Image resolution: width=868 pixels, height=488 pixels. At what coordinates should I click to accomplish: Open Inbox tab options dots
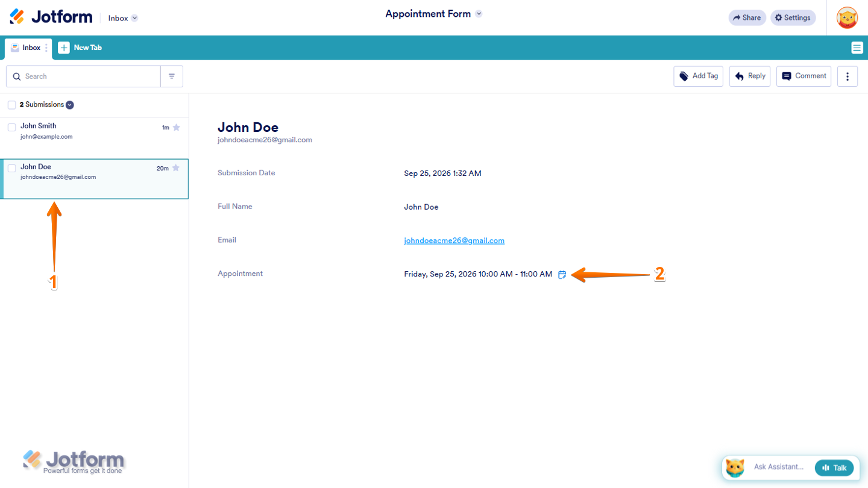pos(46,48)
